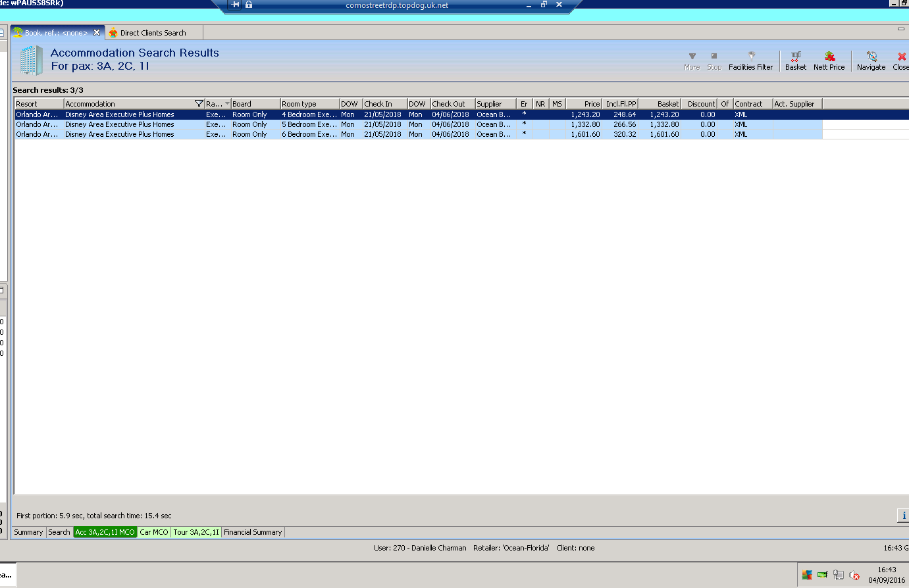Sort by the Check In column header
This screenshot has width=909, height=588.
coord(385,104)
